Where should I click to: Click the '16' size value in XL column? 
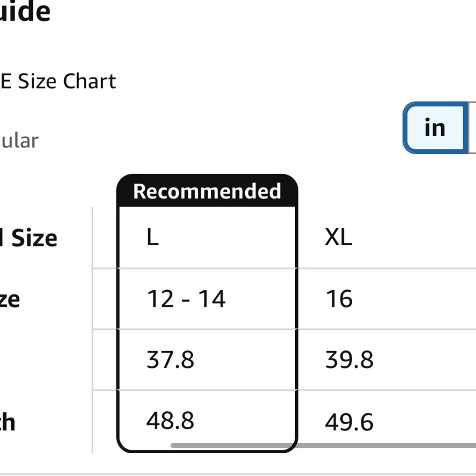tap(339, 299)
